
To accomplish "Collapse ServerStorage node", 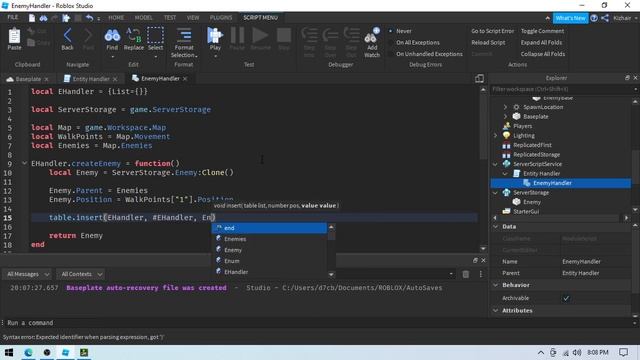I will pyautogui.click(x=496, y=193).
